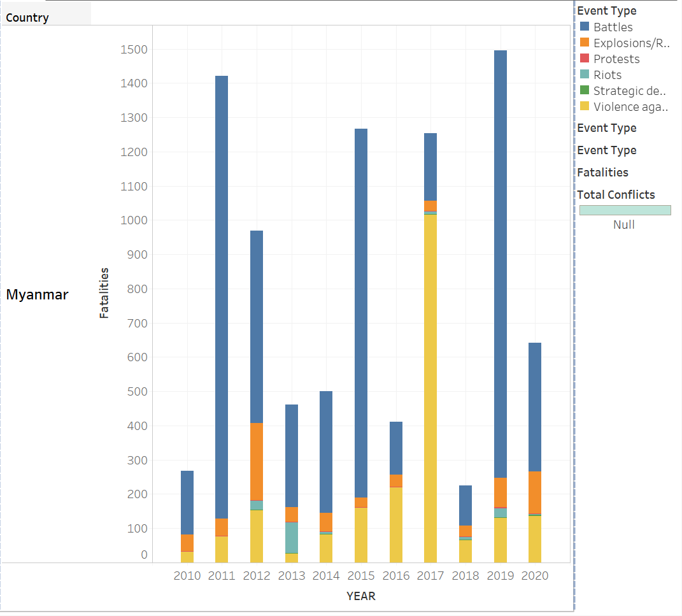This screenshot has width=682, height=616.
Task: Select the orange Explosions legend swatch
Action: (x=585, y=43)
